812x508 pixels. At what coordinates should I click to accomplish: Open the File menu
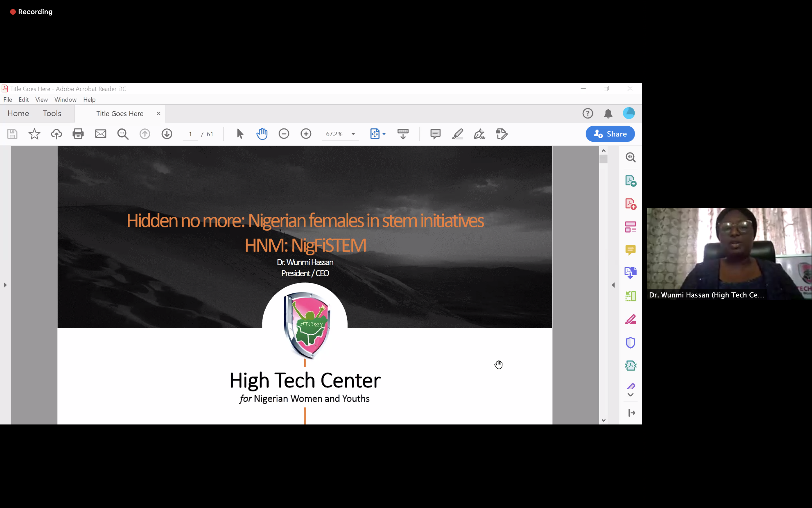coord(8,100)
